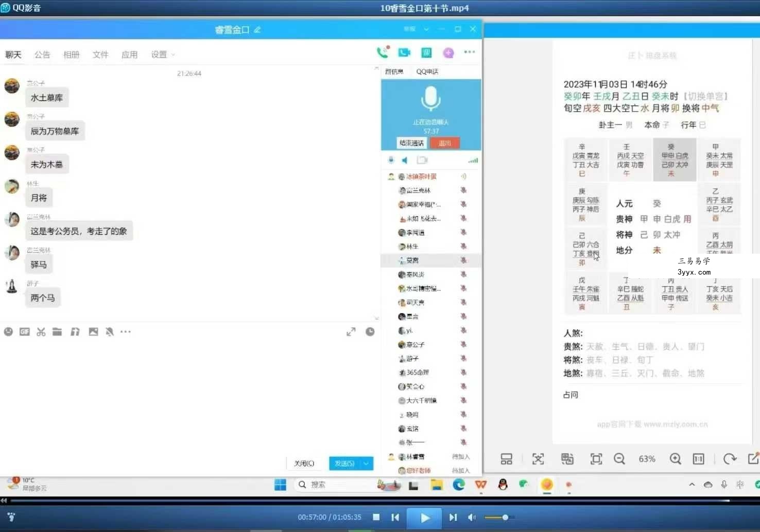760x532 pixels.
Task: Insert a picture with image icon
Action: tap(93, 332)
